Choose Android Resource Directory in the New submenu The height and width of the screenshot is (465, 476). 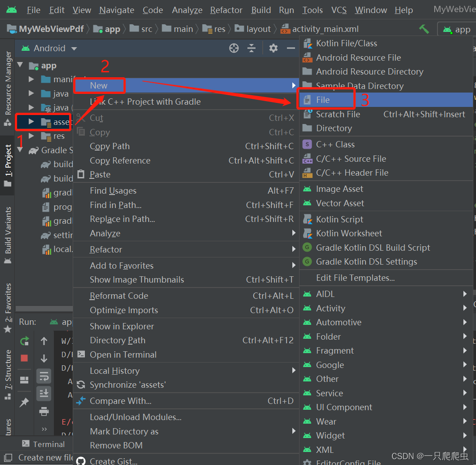click(x=386, y=72)
